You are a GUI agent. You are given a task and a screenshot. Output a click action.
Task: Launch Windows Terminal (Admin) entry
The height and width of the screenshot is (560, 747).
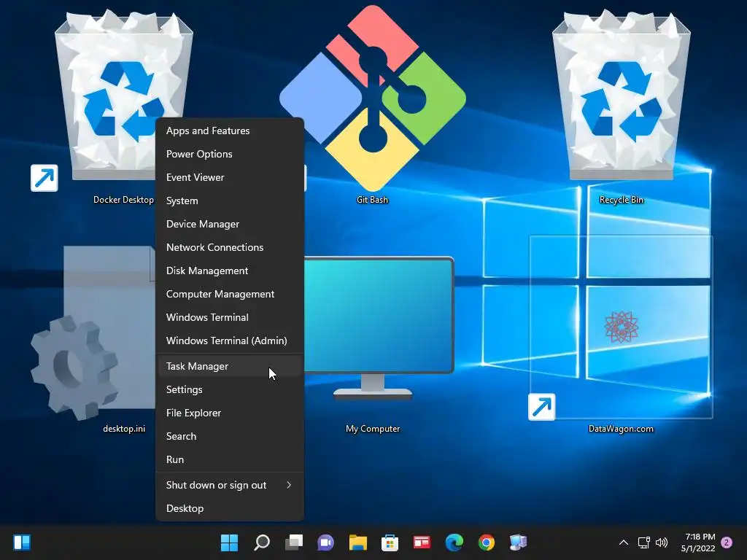(230, 341)
